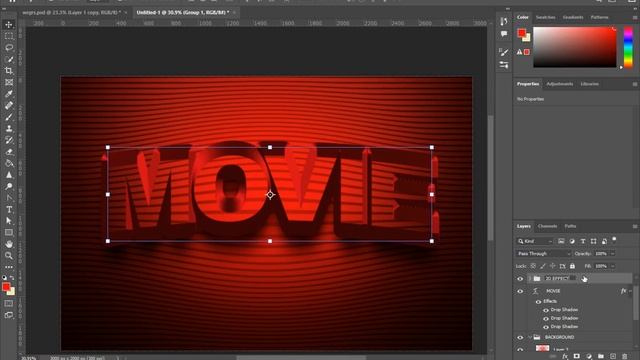The image size is (640, 360).
Task: Switch to the Paths tab
Action: 570,226
